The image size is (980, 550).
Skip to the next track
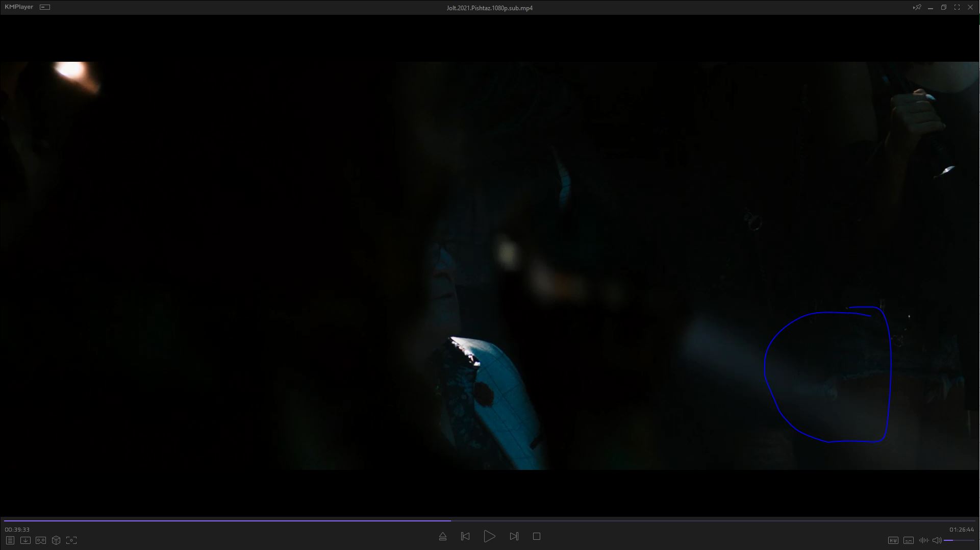point(514,536)
